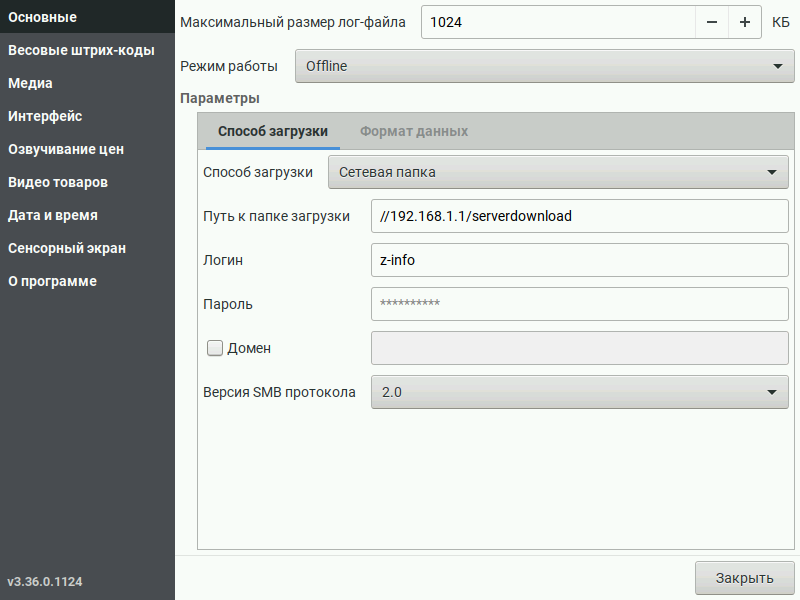Decrease the max log file size with minus
Image resolution: width=800 pixels, height=600 pixels.
pyautogui.click(x=712, y=22)
